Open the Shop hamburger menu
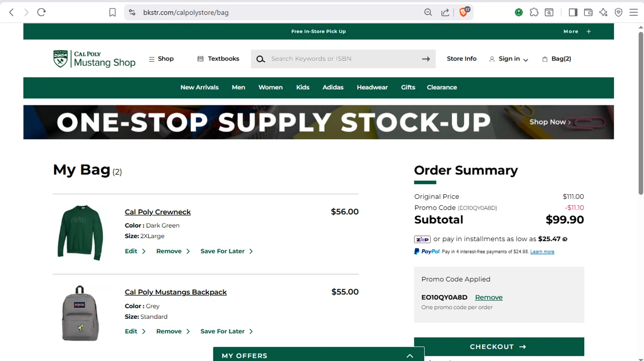Screen dimensions: 644x361 pos(161,59)
